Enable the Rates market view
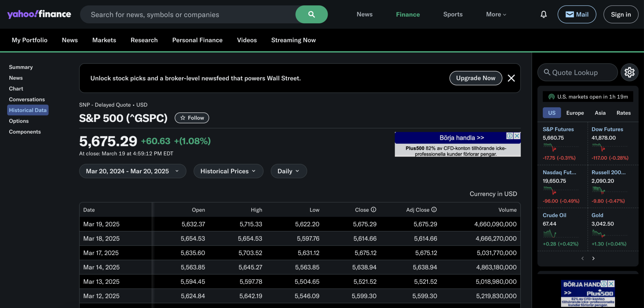Image resolution: width=644 pixels, height=308 pixels. coord(623,113)
